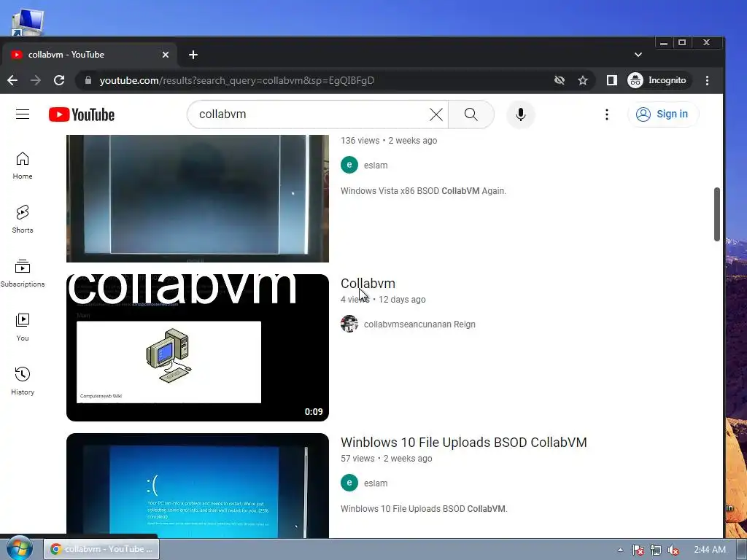
Task: Show hidden tray icons arrow
Action: pyautogui.click(x=620, y=550)
